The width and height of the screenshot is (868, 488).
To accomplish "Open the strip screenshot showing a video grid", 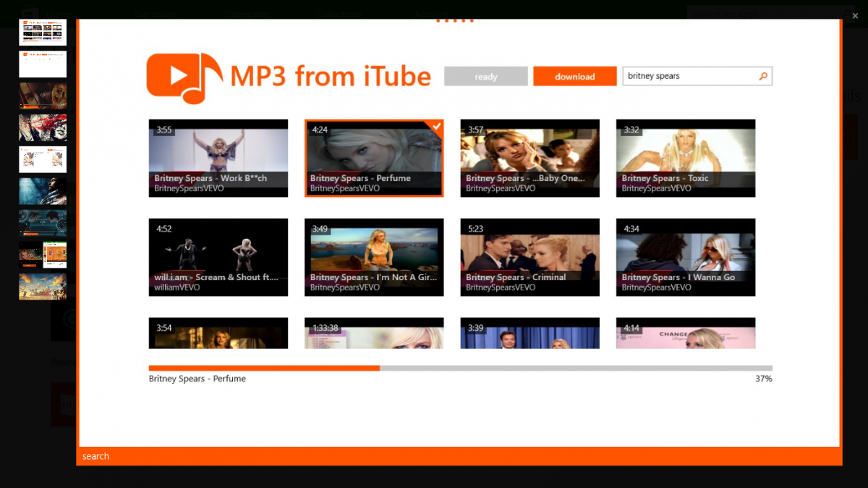I will pos(43,32).
